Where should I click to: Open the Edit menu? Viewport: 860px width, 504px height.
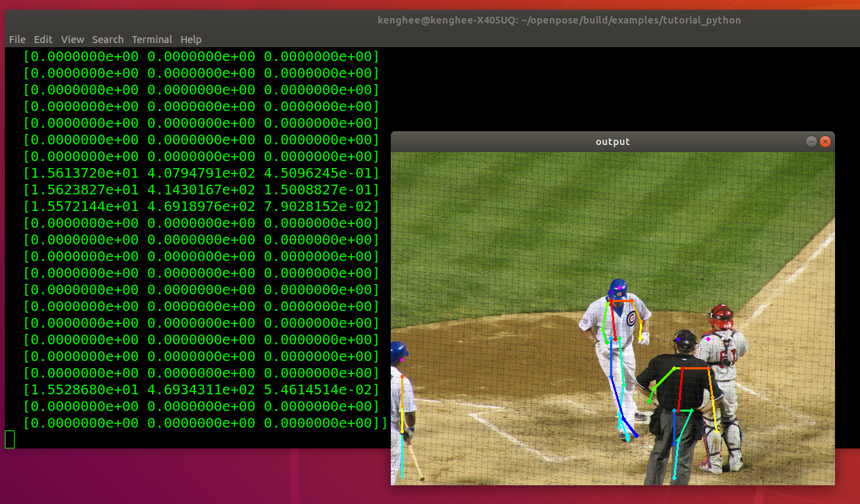tap(43, 40)
